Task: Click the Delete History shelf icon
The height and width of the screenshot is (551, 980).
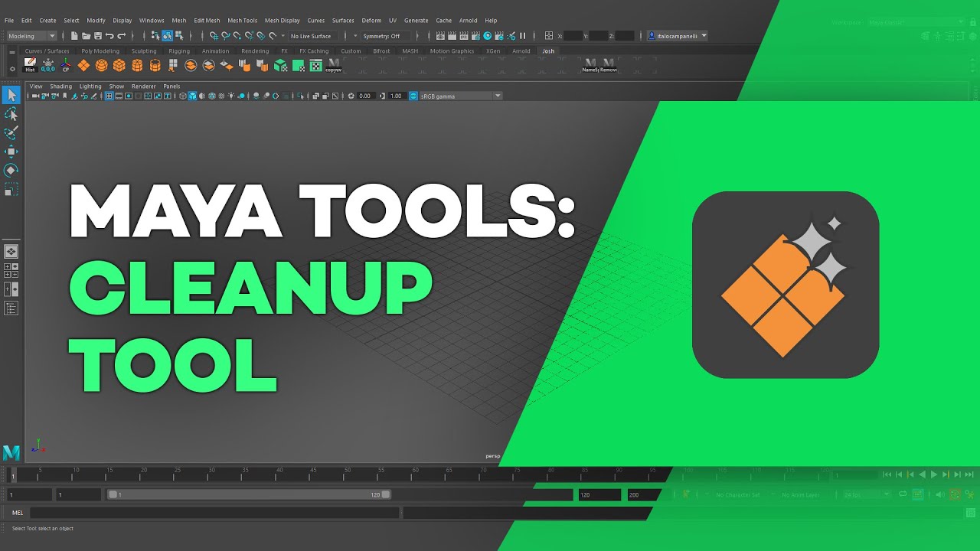Action: (x=30, y=65)
